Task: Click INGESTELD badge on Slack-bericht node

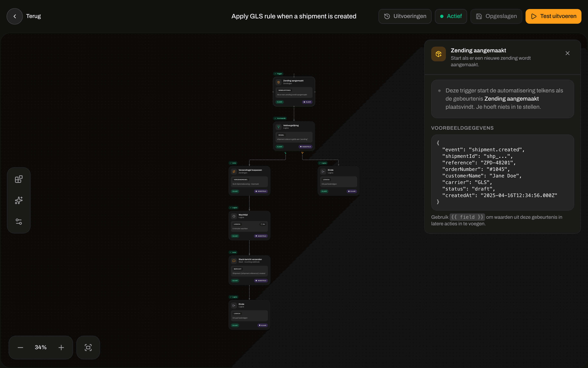Action: (x=261, y=281)
